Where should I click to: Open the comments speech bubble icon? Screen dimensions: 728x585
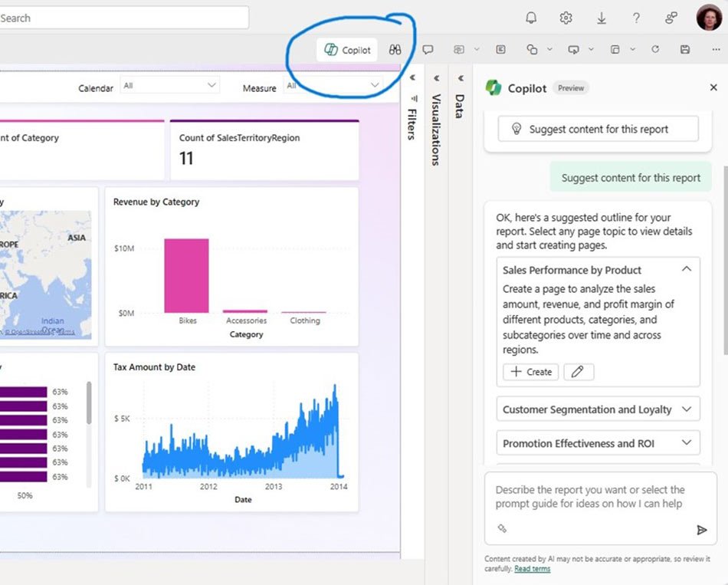pyautogui.click(x=428, y=50)
